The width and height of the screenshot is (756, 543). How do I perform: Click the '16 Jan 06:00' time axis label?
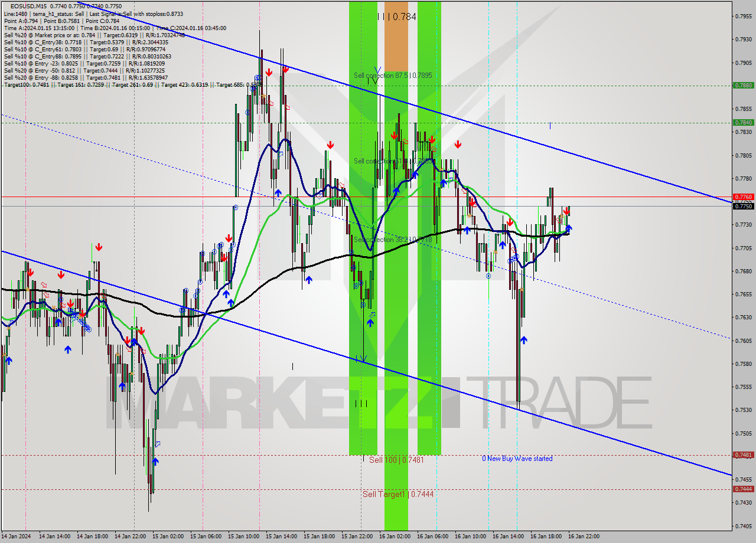[x=432, y=537]
